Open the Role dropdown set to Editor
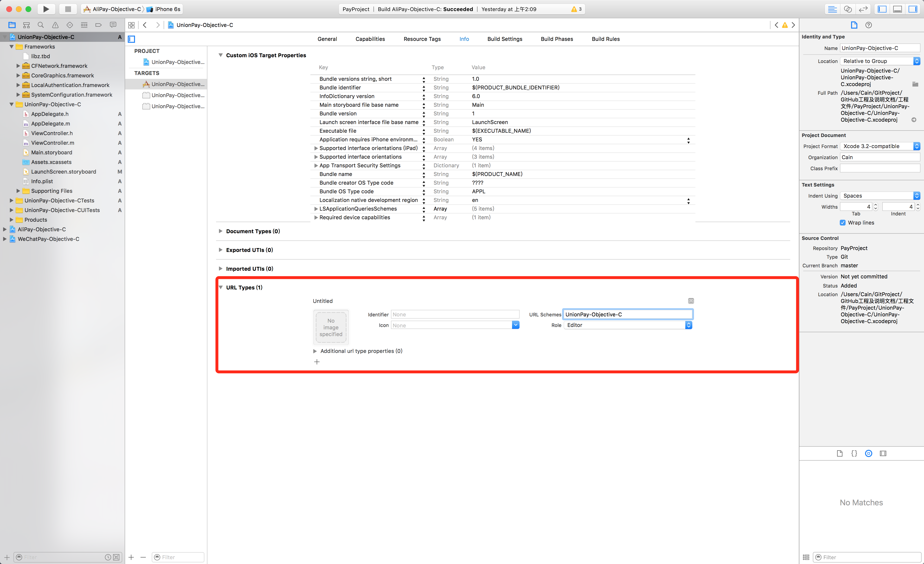This screenshot has height=564, width=924. tap(628, 325)
